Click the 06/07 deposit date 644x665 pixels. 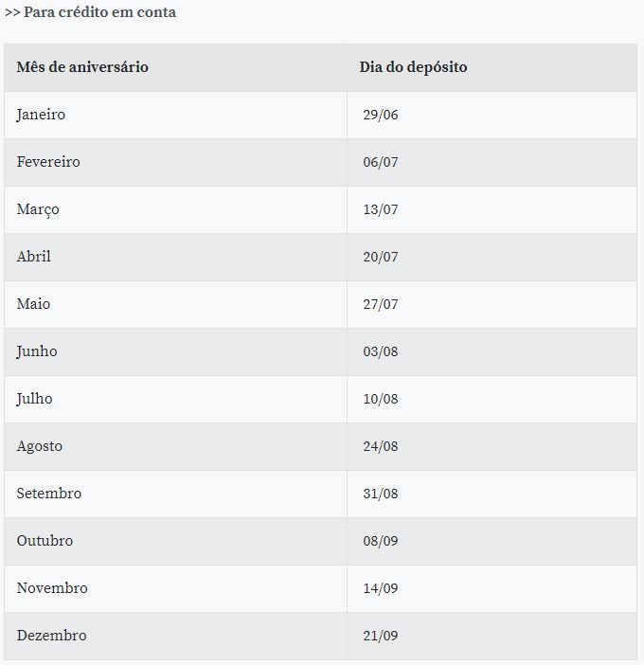[381, 162]
